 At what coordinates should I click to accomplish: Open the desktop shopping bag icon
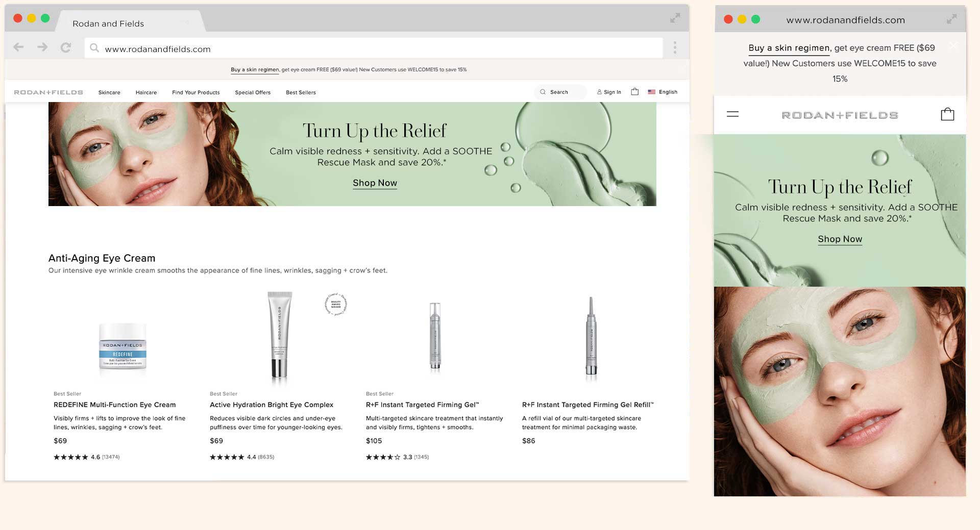point(634,92)
